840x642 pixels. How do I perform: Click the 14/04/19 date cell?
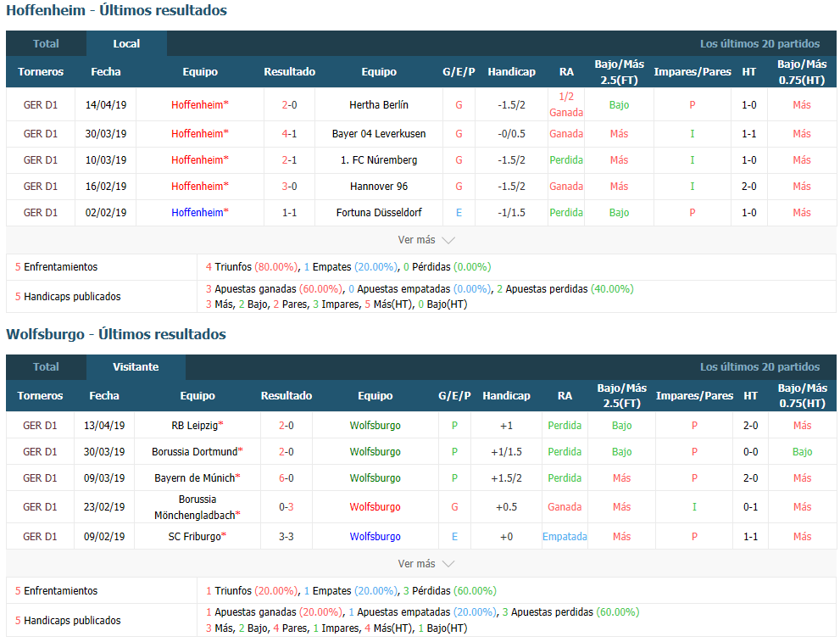[x=106, y=105]
